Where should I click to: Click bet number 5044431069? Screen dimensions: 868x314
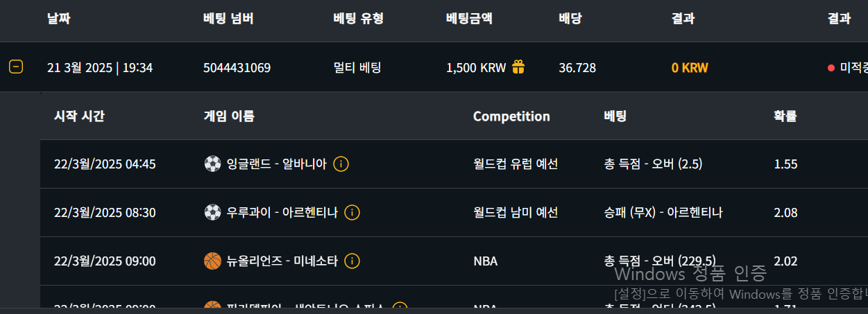(x=237, y=68)
